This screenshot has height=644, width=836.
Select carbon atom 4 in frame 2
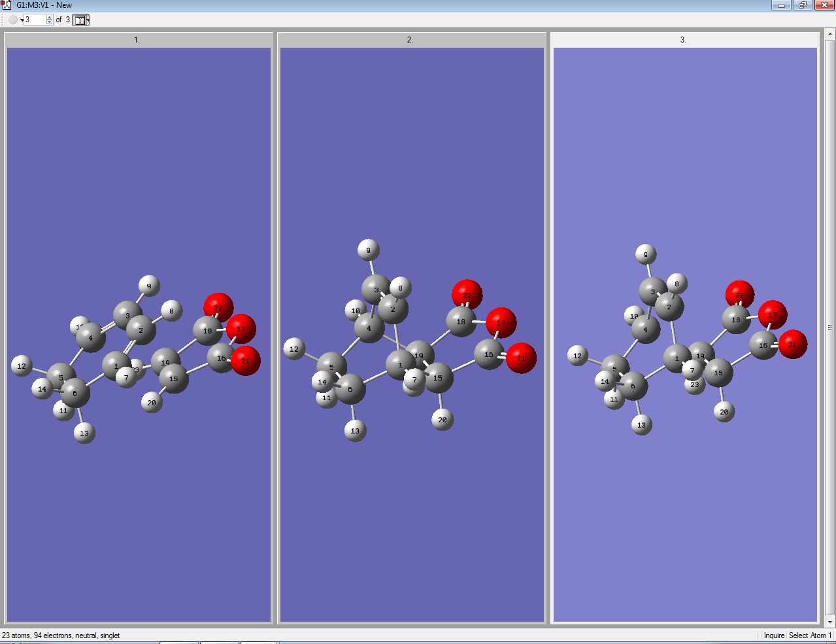coord(369,328)
